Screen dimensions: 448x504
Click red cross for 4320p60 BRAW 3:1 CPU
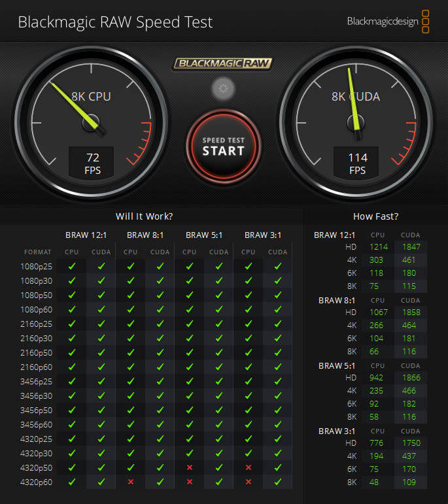tap(249, 482)
